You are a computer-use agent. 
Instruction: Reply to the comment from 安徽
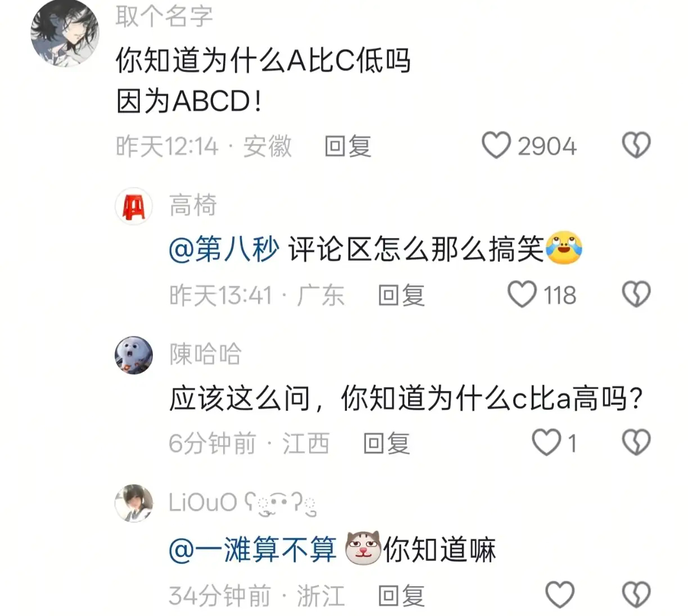(x=348, y=146)
